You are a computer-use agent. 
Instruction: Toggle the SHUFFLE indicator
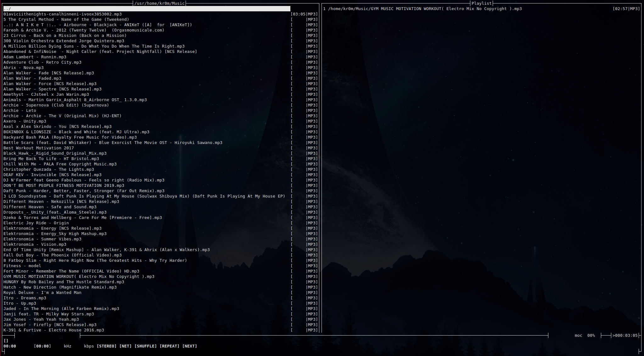pyautogui.click(x=145, y=346)
